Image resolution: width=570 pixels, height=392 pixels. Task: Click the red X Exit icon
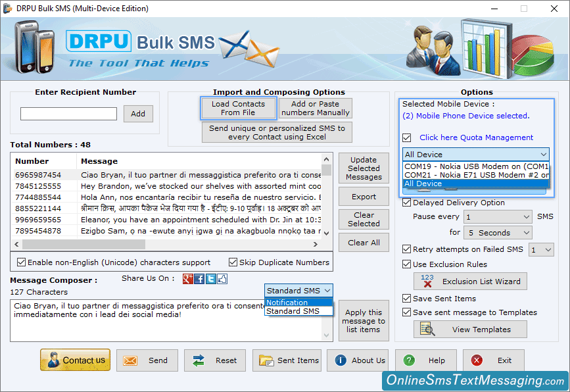click(477, 360)
